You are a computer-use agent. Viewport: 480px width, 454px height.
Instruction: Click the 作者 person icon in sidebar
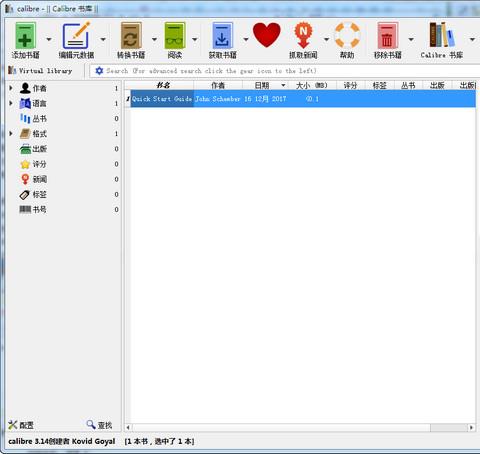pos(25,88)
